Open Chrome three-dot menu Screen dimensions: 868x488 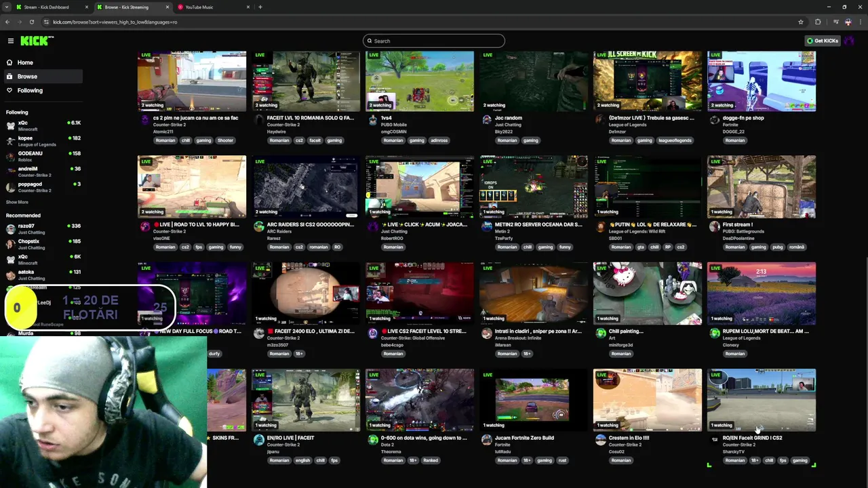point(860,22)
